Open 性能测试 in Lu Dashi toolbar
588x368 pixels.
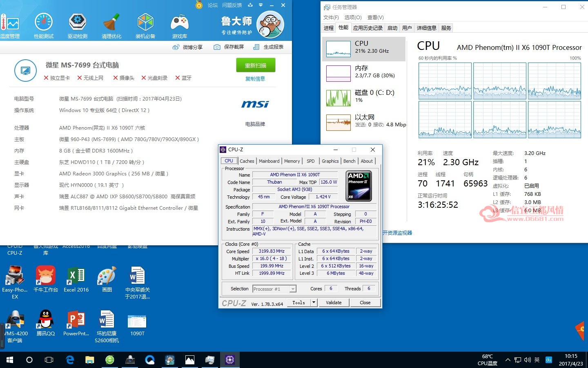tap(44, 25)
